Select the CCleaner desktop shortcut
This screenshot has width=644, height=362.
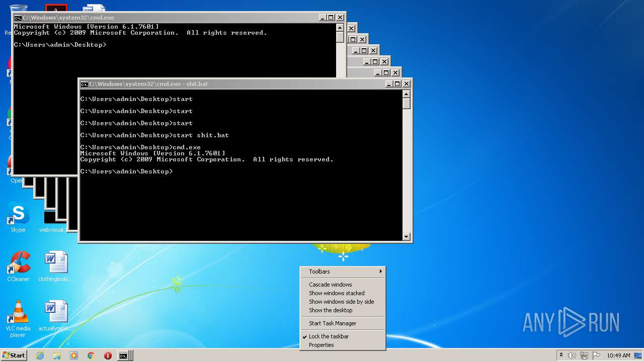point(18,267)
